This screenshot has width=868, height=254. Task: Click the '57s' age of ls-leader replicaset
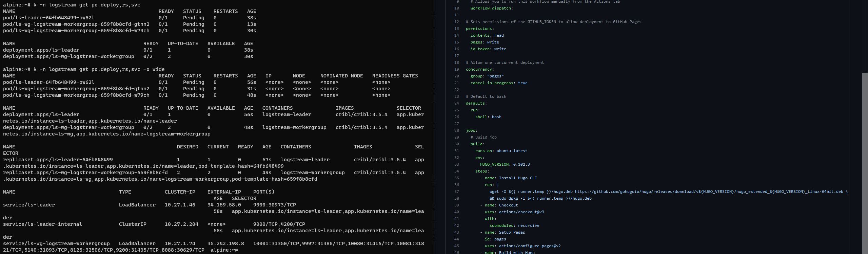pos(267,160)
